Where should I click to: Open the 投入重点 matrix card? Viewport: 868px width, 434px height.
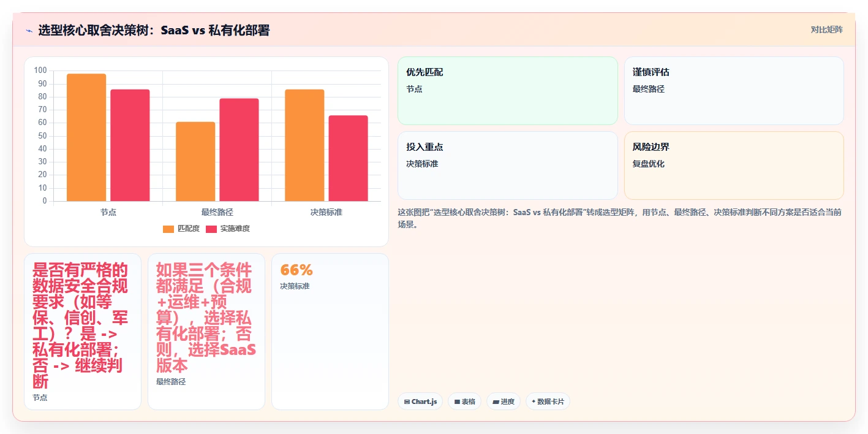[x=508, y=166]
